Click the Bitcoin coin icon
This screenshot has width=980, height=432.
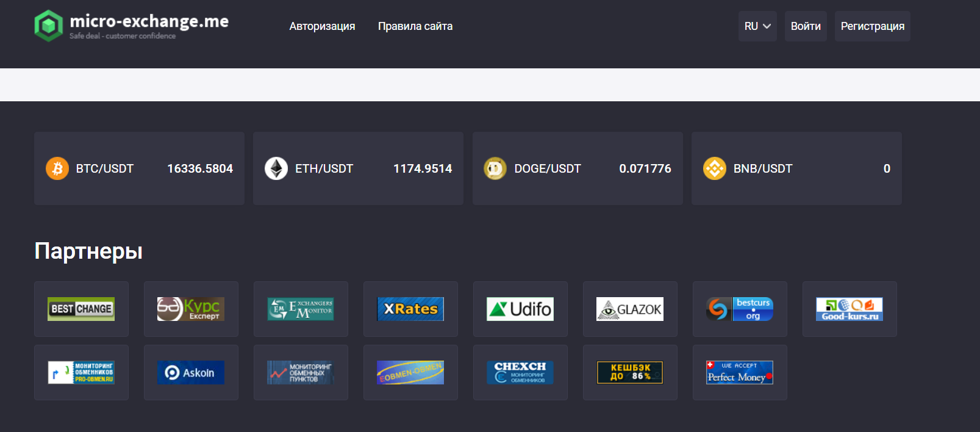pos(57,168)
